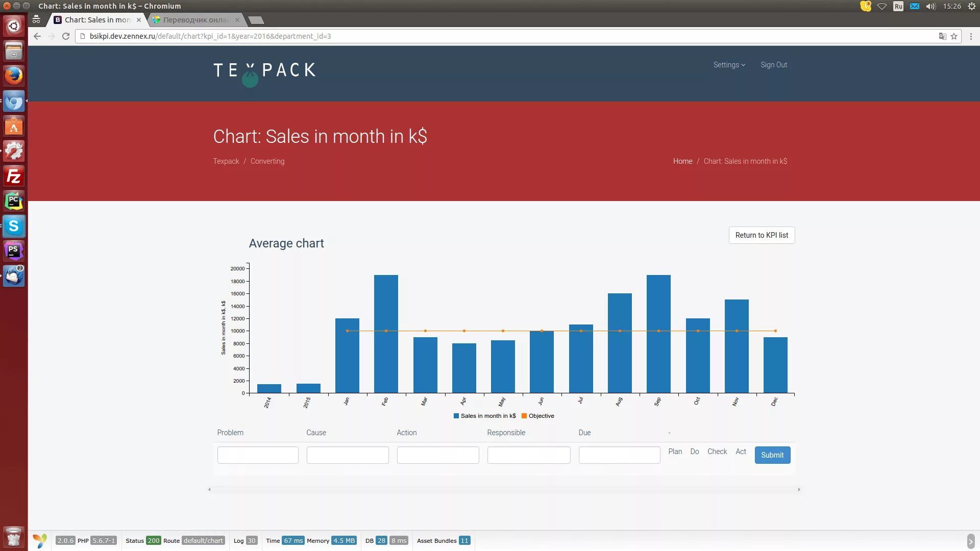The width and height of the screenshot is (980, 551).
Task: Open keyboard layout Ru indicator
Action: coord(898,6)
